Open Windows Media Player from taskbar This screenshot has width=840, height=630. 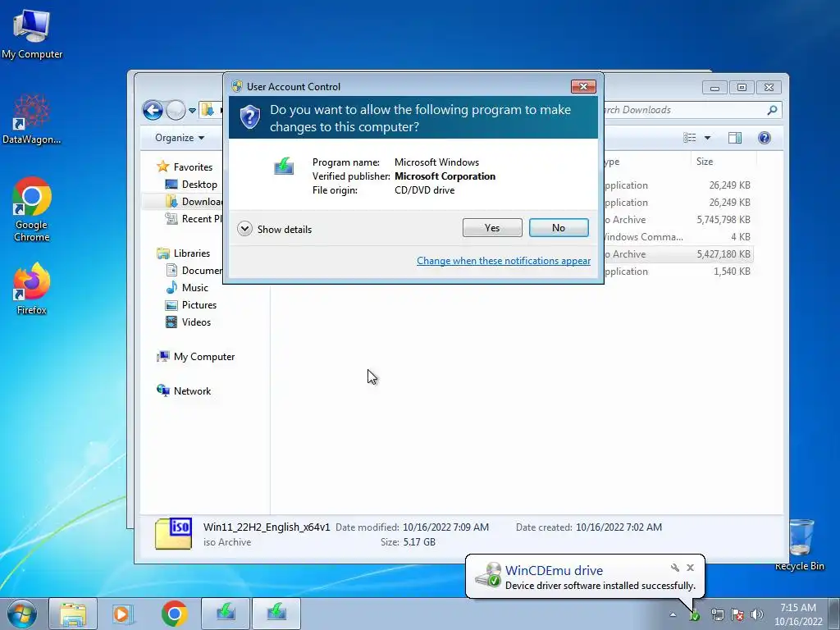click(x=123, y=614)
